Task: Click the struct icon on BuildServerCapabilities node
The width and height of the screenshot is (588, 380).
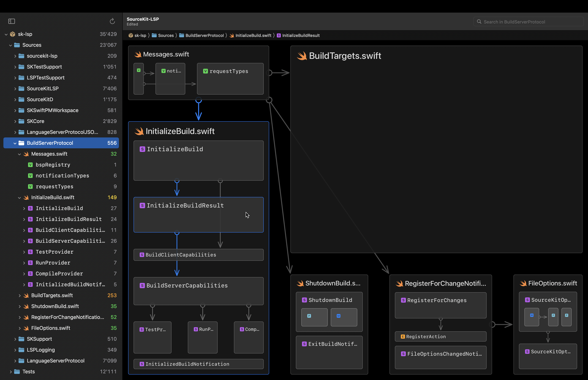Action: [142, 285]
